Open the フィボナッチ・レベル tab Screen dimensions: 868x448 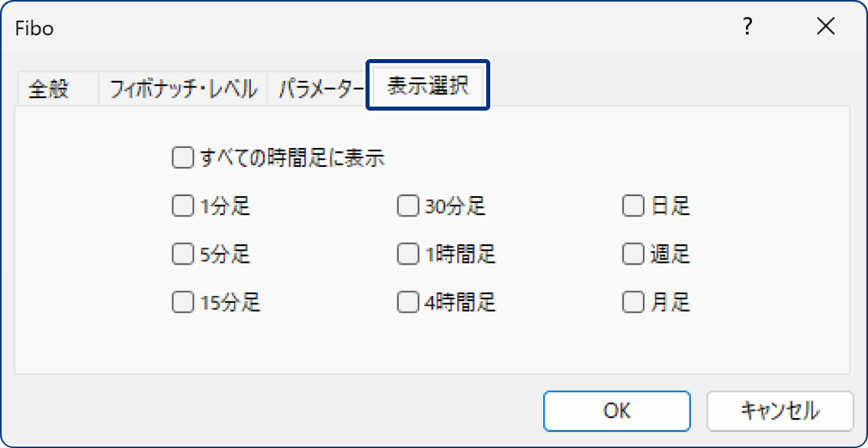coord(182,86)
